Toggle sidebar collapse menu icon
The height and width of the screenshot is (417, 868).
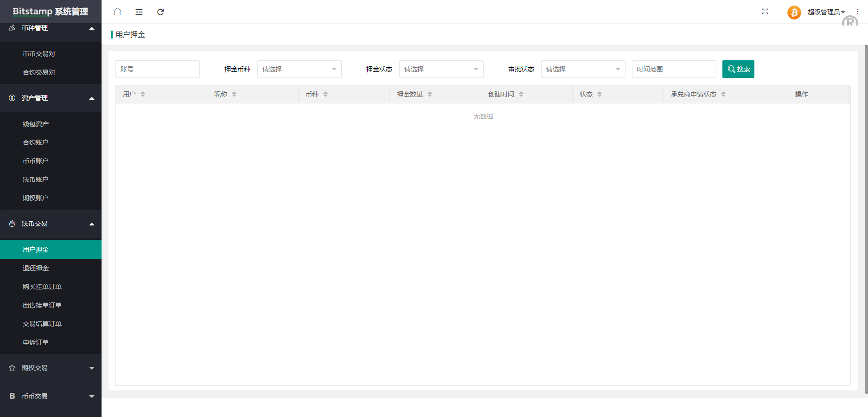(139, 12)
